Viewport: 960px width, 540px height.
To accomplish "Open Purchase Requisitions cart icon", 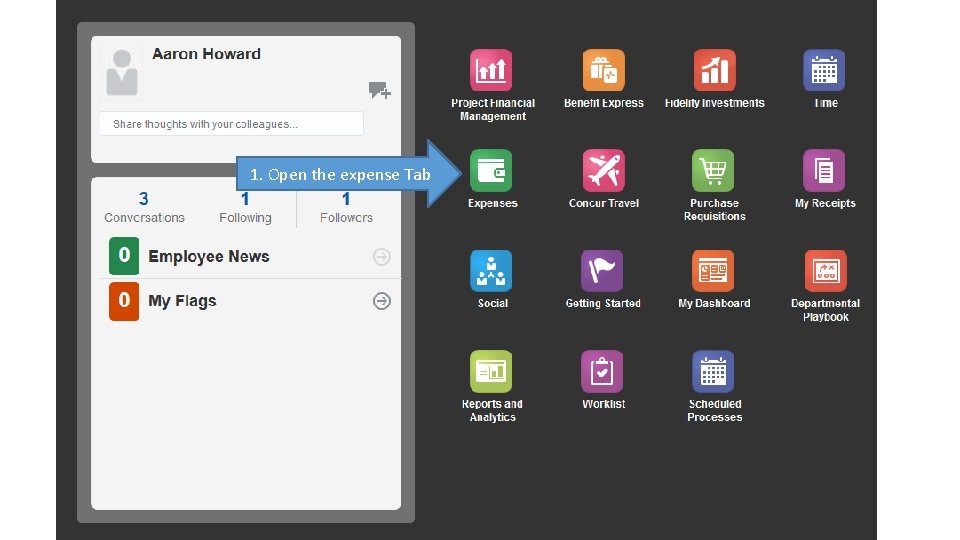I will click(x=713, y=170).
